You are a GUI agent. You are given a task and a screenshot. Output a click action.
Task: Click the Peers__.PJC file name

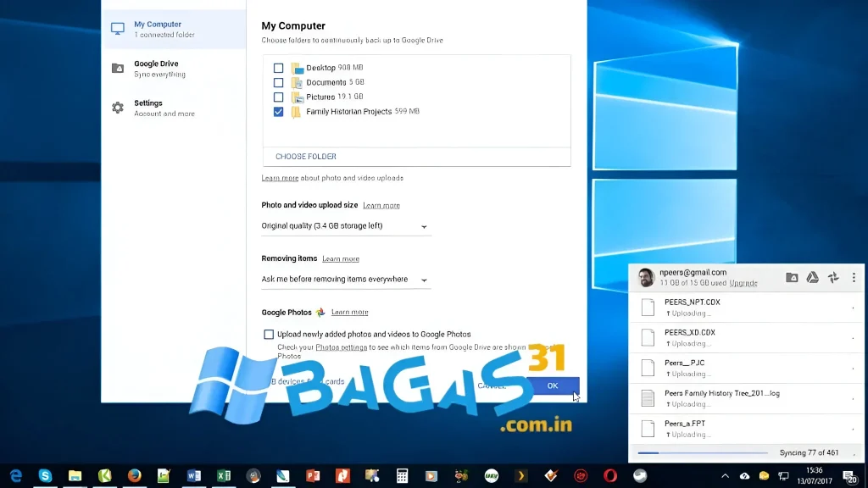[x=684, y=363]
